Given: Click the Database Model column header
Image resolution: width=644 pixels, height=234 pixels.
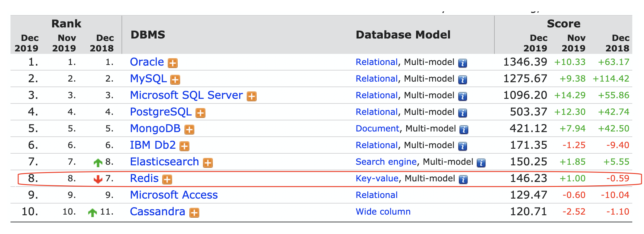Looking at the screenshot, I should pyautogui.click(x=403, y=35).
